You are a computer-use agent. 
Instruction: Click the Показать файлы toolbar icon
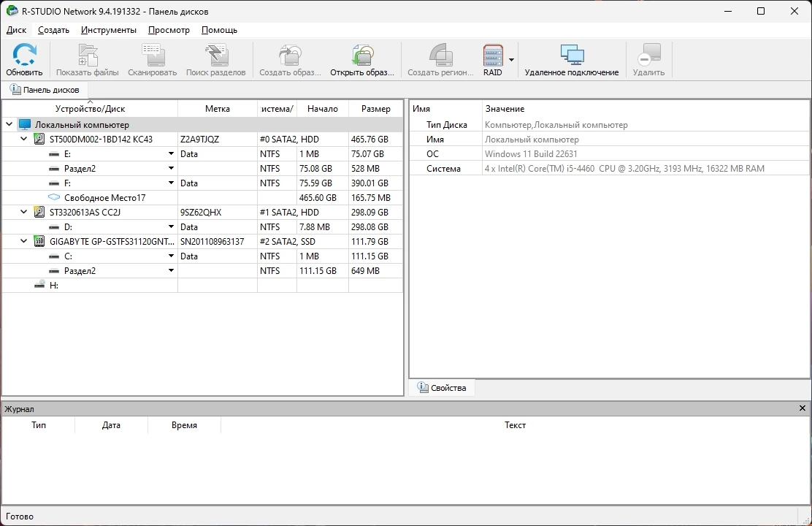88,54
